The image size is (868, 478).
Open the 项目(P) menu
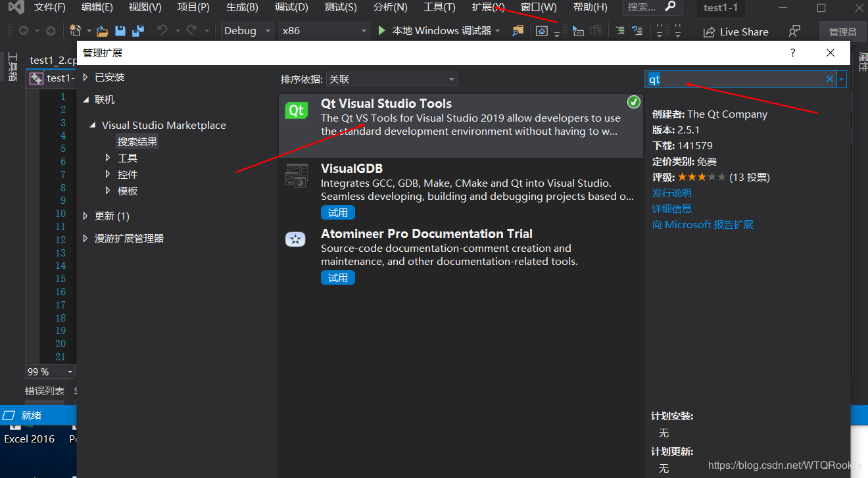point(193,7)
